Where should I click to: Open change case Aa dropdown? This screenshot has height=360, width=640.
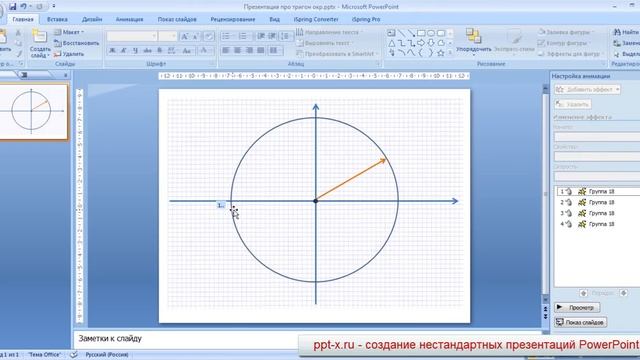pos(187,51)
